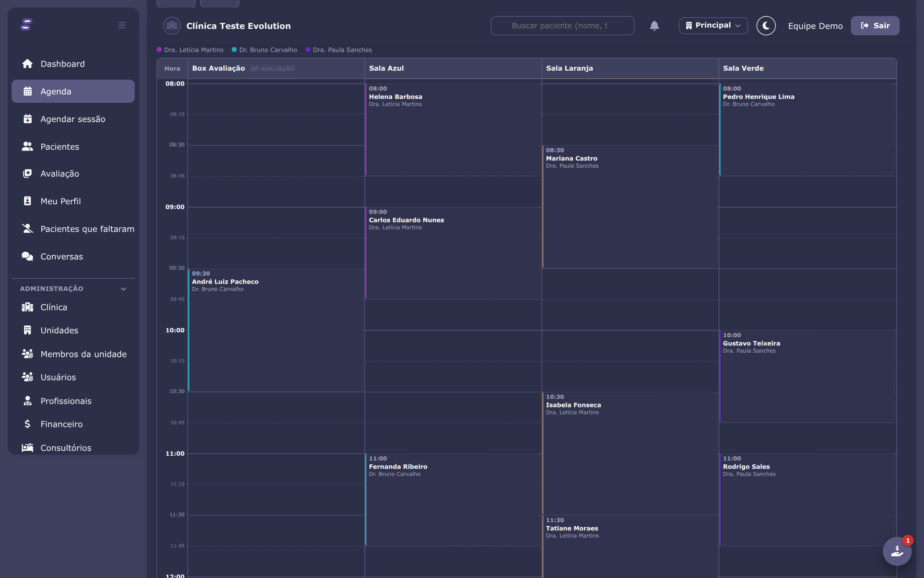Click Dra. Letícia Martins purple legend dot
The width and height of the screenshot is (924, 578).
pyautogui.click(x=159, y=49)
